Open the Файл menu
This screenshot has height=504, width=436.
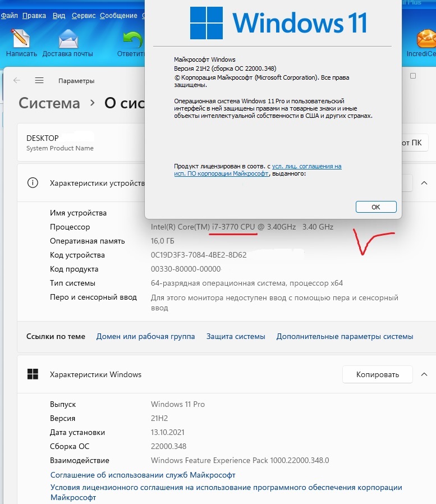(9, 15)
